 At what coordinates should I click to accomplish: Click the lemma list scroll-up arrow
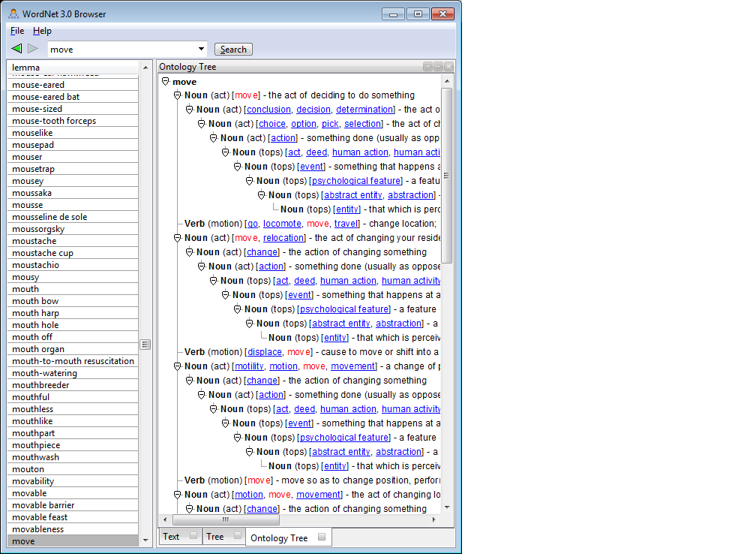point(145,68)
